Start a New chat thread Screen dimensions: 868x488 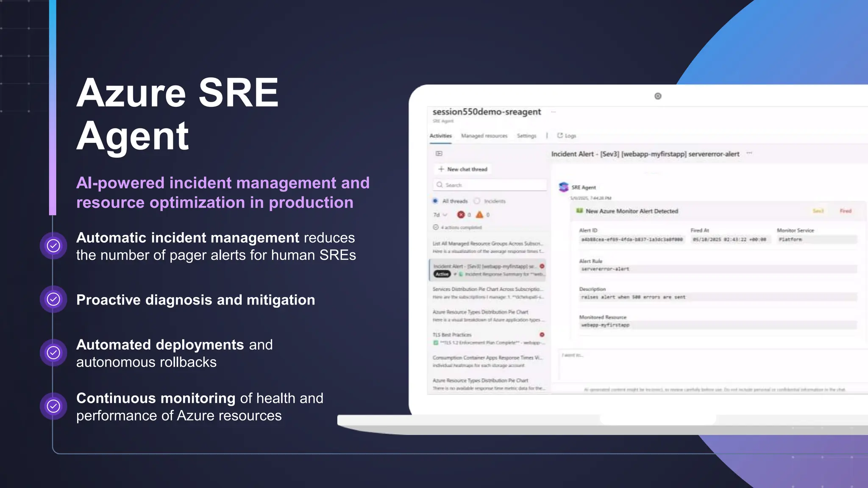462,169
